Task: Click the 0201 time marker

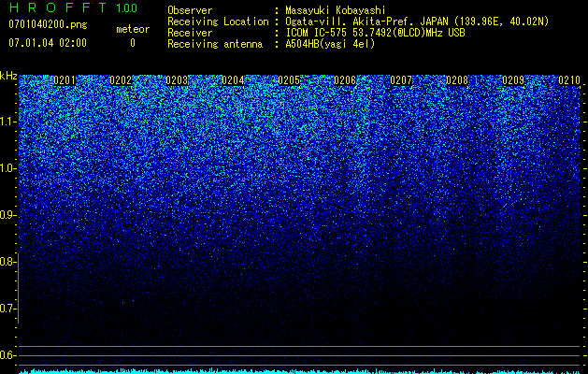Action: (x=65, y=80)
